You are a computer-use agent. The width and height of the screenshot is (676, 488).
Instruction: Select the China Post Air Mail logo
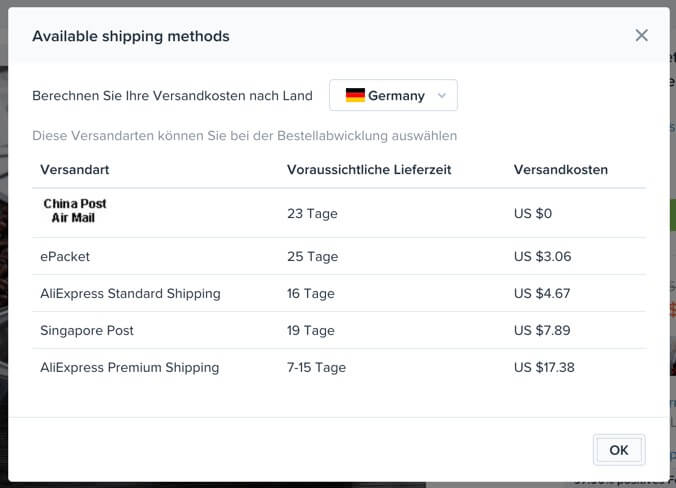(x=75, y=211)
